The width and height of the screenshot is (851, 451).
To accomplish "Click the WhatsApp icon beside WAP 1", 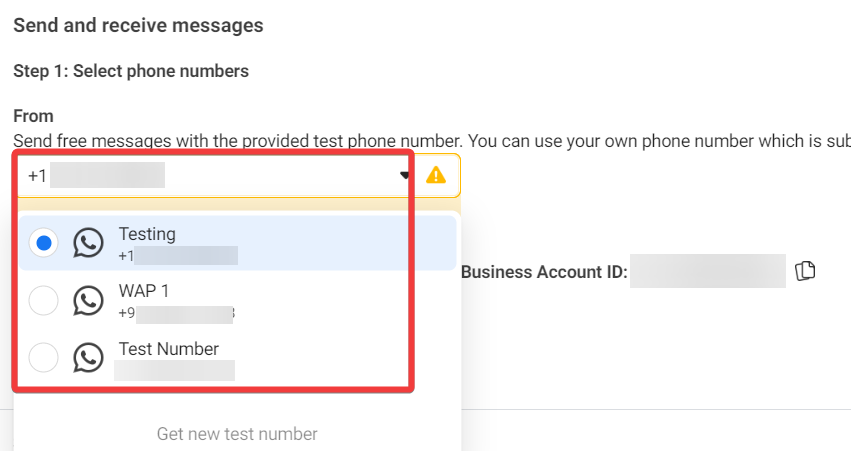I will tap(89, 301).
